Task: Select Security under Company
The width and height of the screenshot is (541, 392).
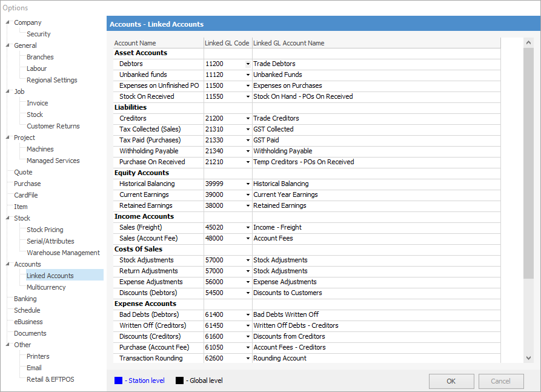Action: point(39,34)
